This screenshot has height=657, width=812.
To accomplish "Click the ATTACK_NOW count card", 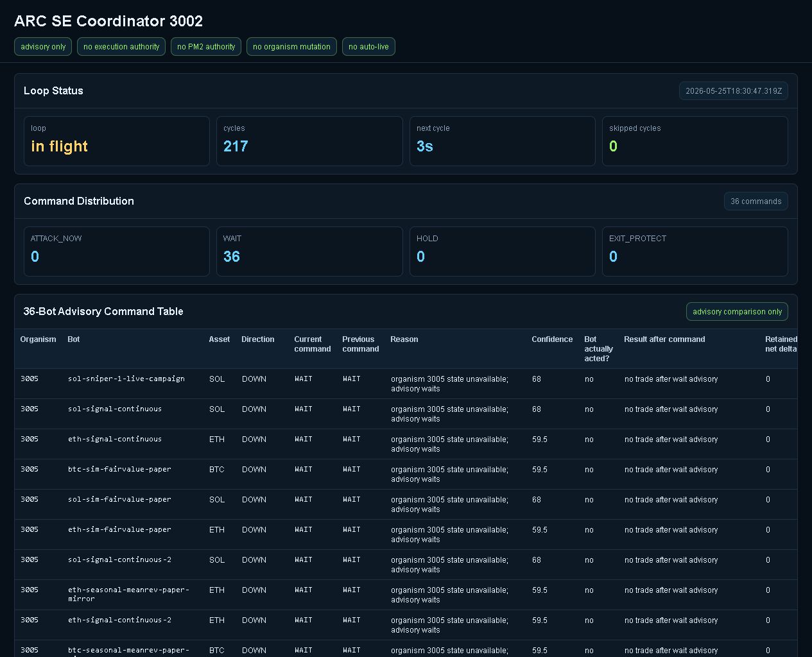I will 117,251.
